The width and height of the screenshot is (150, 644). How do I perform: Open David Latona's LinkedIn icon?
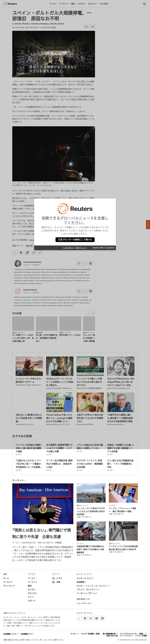(x=90, y=291)
